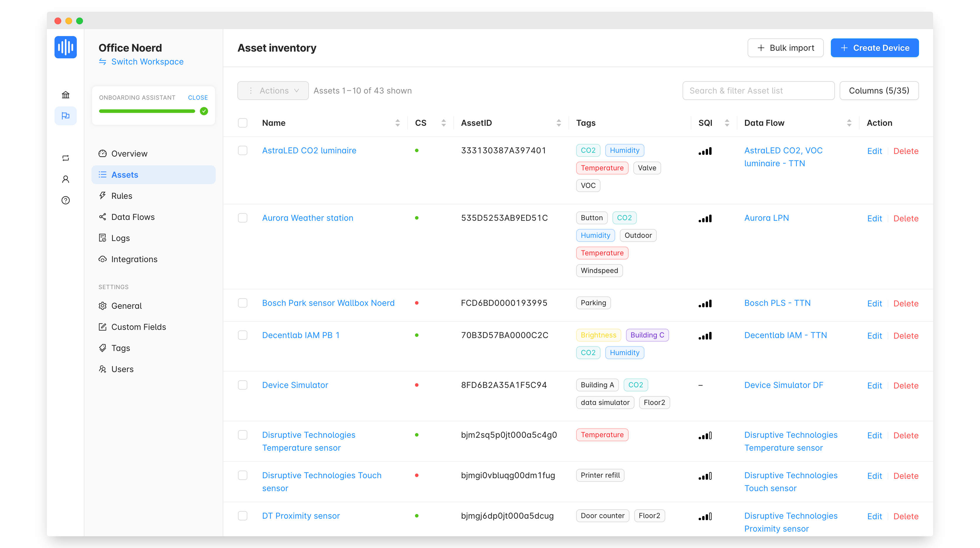Click the Create Device button
The width and height of the screenshot is (980, 548).
click(874, 48)
